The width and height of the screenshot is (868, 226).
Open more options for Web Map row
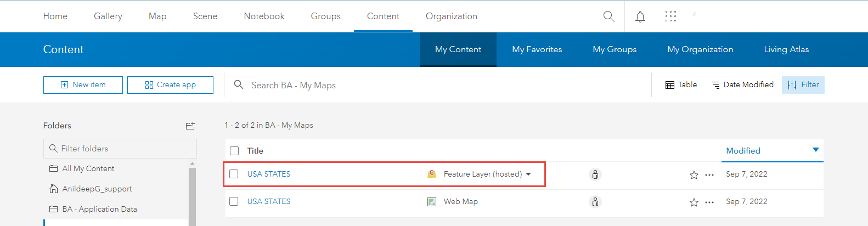pos(709,202)
